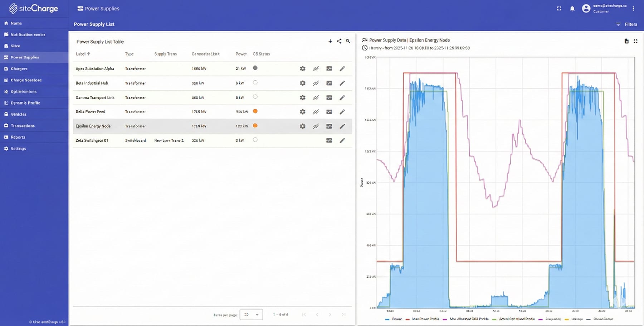Screen dimensions: 644x326
Task: Open the notifications bell
Action: (x=572, y=9)
